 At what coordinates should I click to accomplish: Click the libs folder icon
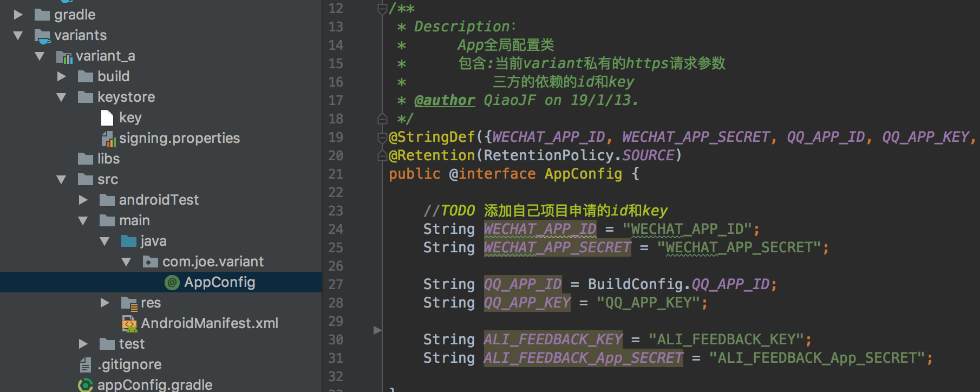[x=86, y=159]
